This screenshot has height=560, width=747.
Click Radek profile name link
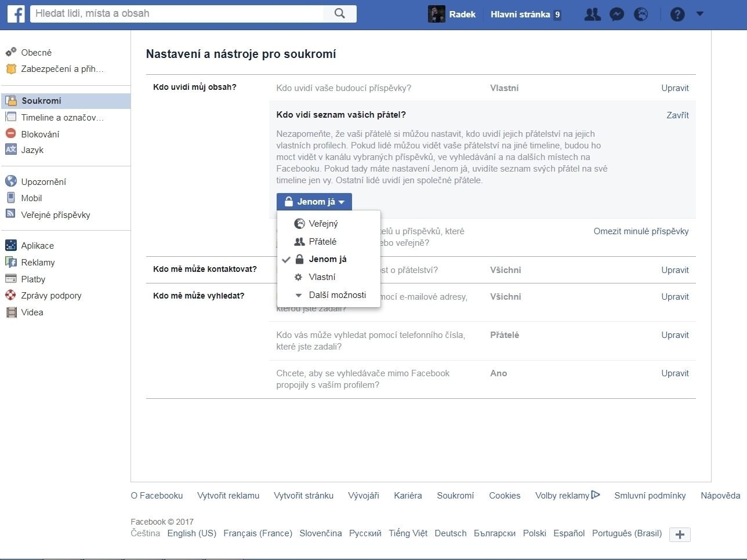[462, 14]
